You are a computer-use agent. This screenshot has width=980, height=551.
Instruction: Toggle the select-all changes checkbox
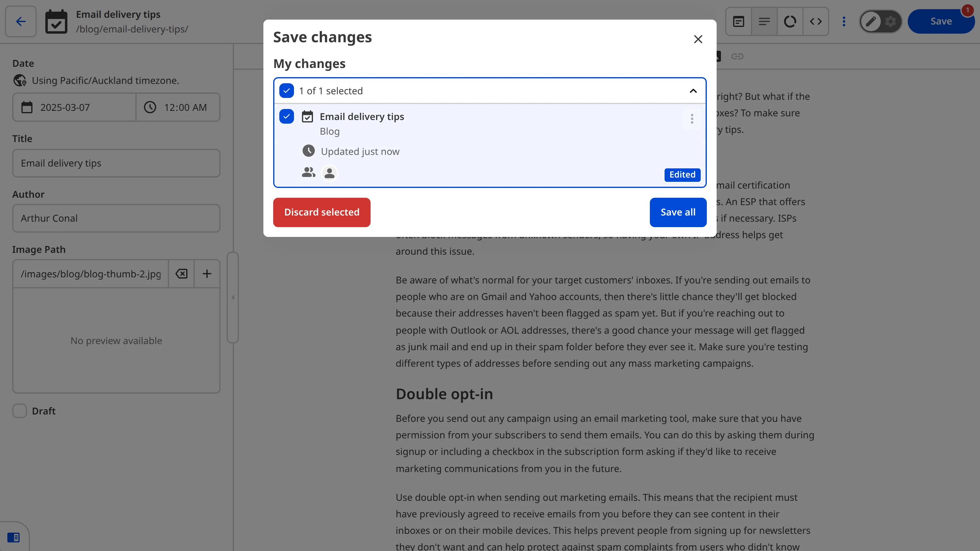[x=286, y=91]
